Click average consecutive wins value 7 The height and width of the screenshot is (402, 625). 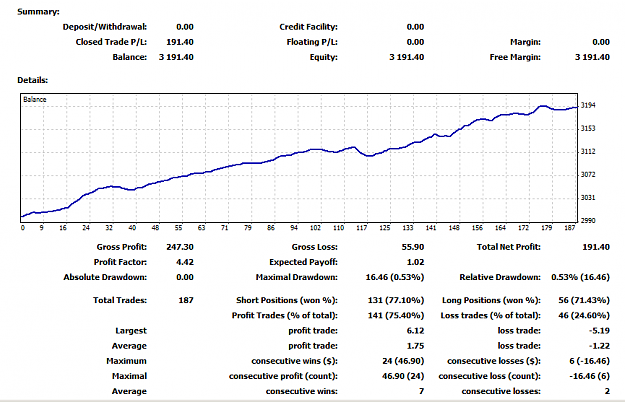[x=421, y=391]
